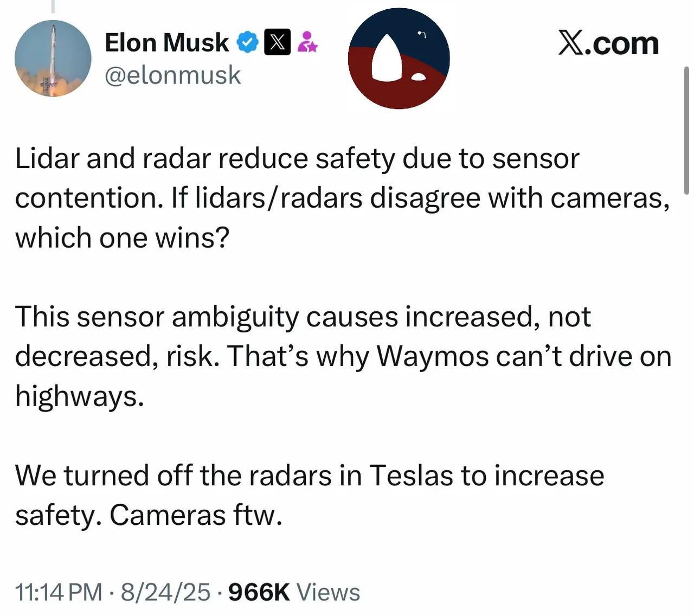Click the white rocket shape inside the circular logo

tap(386, 59)
